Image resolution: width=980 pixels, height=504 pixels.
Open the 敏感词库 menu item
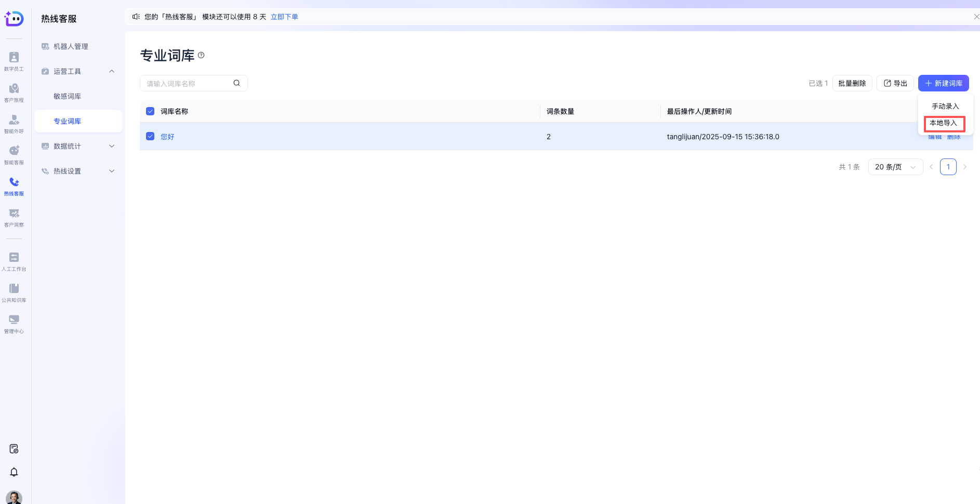(68, 96)
